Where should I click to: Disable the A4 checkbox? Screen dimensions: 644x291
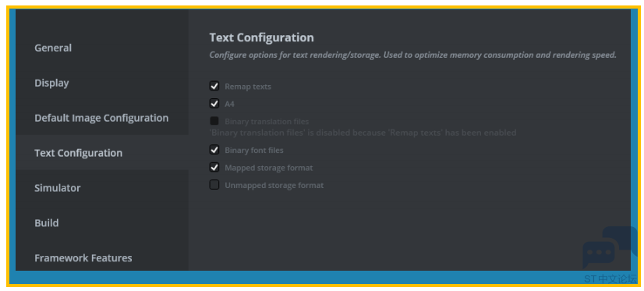214,104
